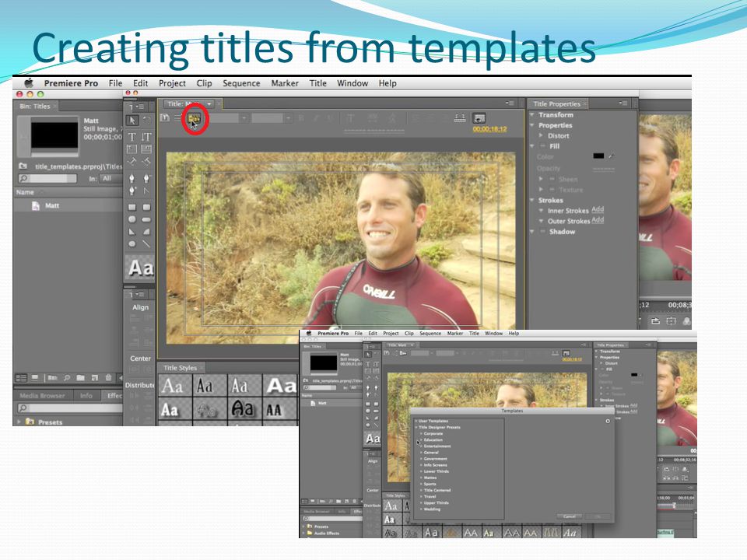Open the Window menu in the large menu bar
Viewport: 747px width, 560px height.
pyautogui.click(x=352, y=83)
